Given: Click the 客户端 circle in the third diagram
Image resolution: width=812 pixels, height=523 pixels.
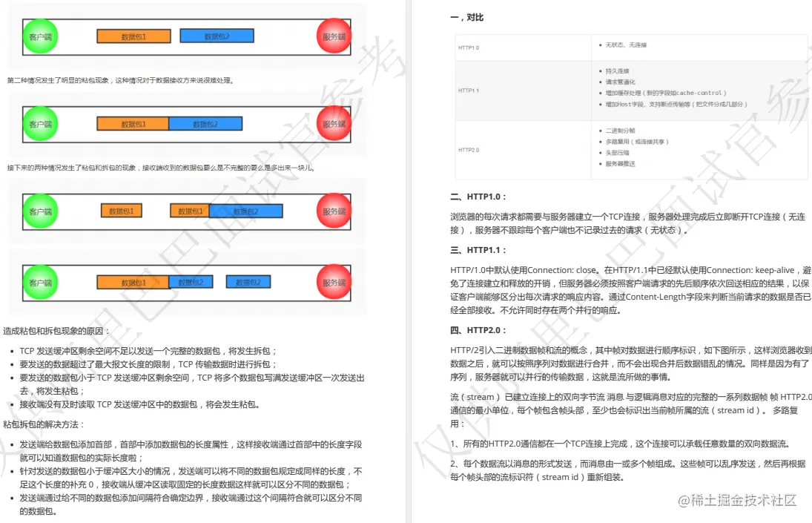Looking at the screenshot, I should [40, 211].
